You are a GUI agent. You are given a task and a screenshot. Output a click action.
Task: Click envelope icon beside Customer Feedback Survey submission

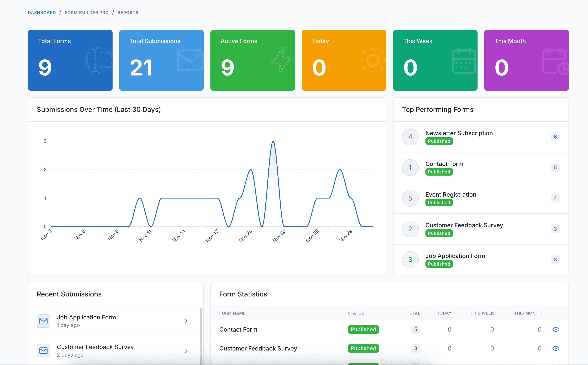click(x=43, y=350)
